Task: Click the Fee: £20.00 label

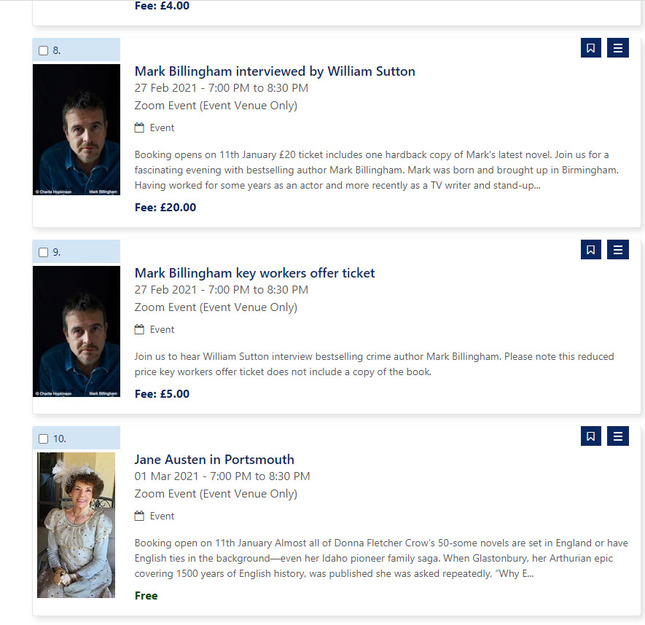Action: [165, 207]
